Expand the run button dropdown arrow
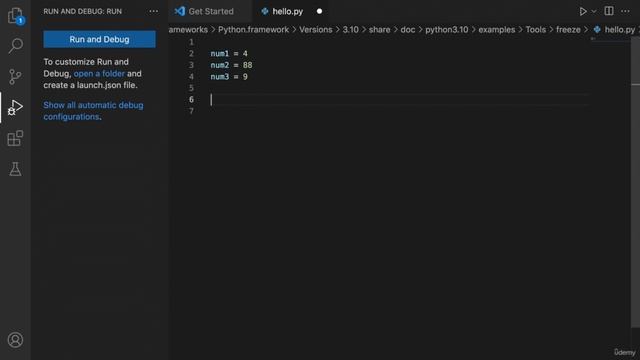This screenshot has width=640, height=360. click(594, 11)
